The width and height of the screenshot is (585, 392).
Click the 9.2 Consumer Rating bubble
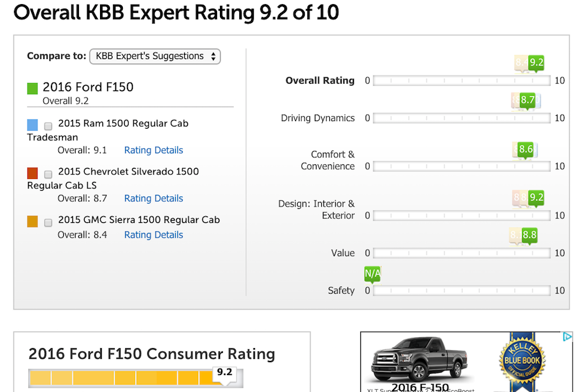[225, 374]
